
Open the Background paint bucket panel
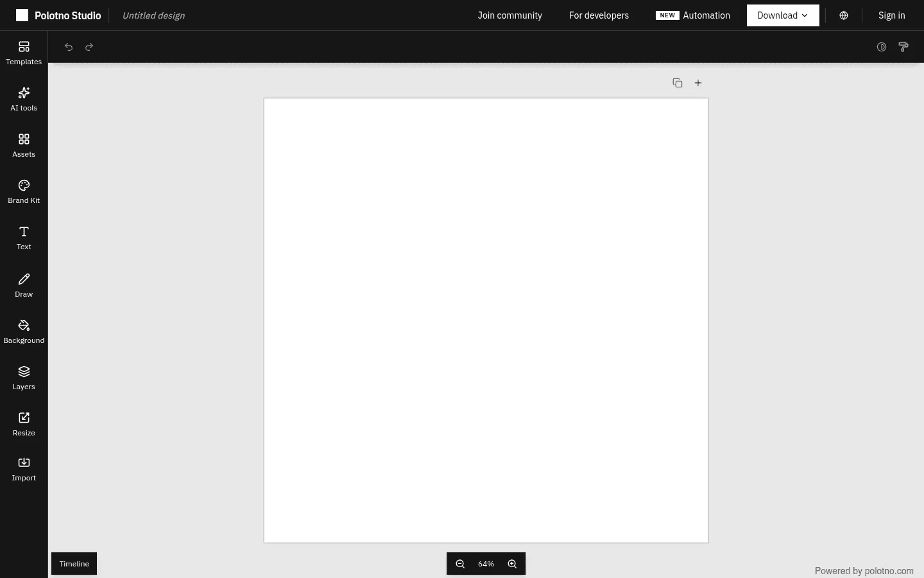pyautogui.click(x=24, y=332)
